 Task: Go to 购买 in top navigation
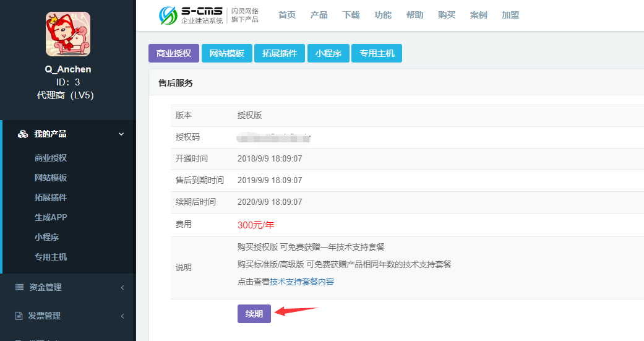[x=447, y=15]
